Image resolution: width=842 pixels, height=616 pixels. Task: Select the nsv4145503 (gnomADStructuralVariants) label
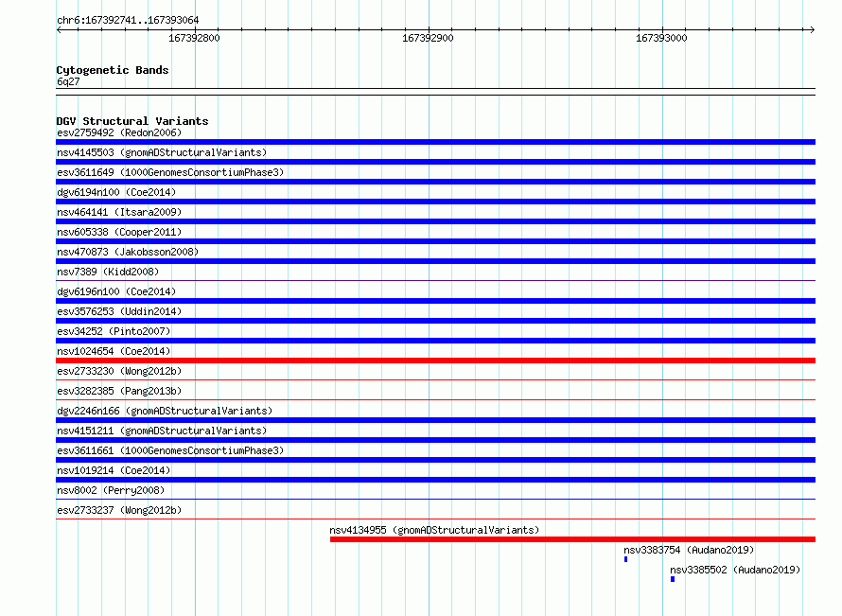pos(162,152)
